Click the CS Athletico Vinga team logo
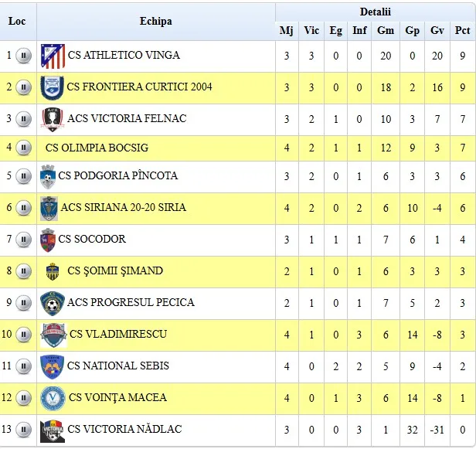The image size is (476, 449). tap(53, 56)
